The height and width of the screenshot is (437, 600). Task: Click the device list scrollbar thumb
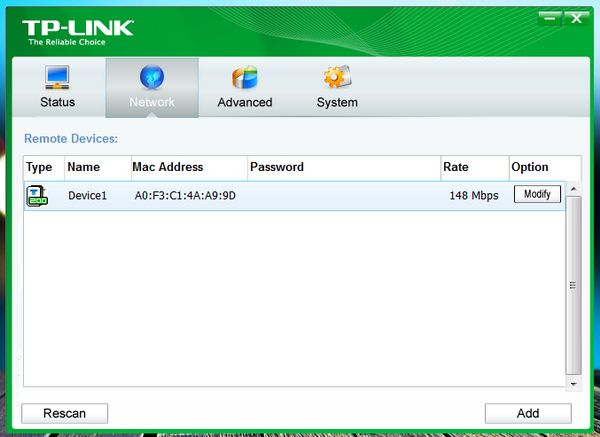(573, 285)
